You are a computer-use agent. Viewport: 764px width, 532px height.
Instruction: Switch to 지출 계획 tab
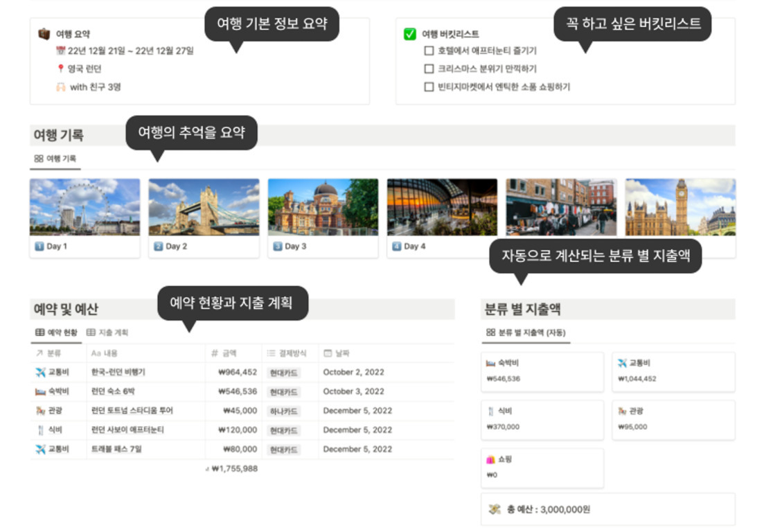(x=108, y=332)
